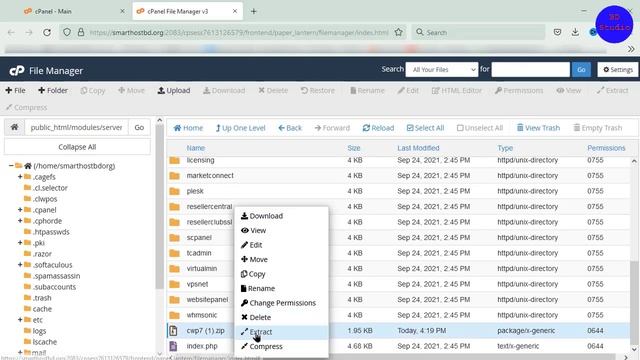Focus the public_html/modules/server path field
Image resolution: width=640 pixels, height=360 pixels.
[76, 127]
